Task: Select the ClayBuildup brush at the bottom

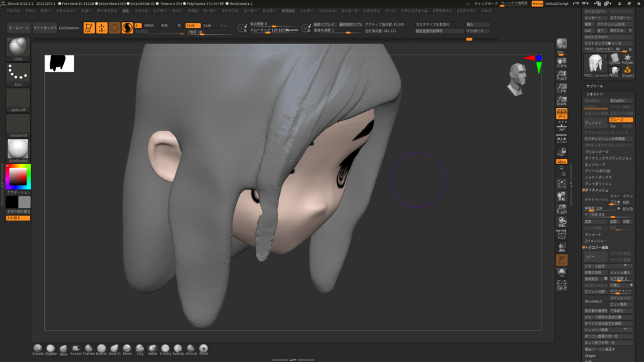Action: point(50,348)
